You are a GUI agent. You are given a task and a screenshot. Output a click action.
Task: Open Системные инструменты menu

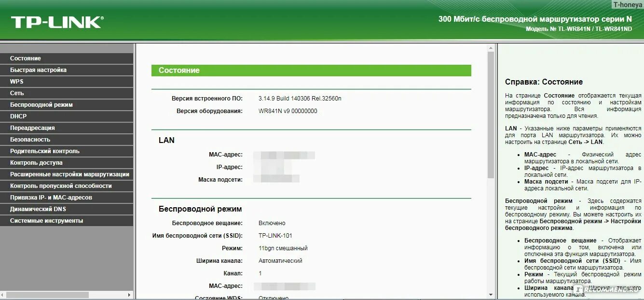point(67,221)
